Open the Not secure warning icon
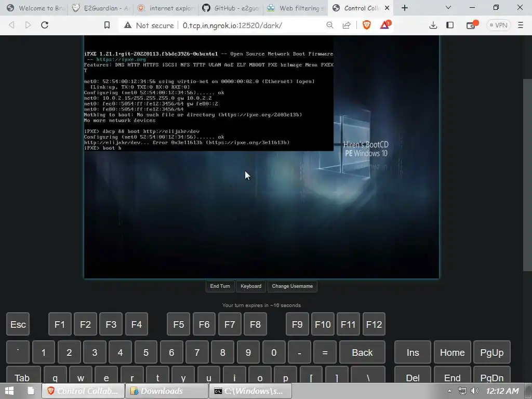Screen dimensions: 532x399 [128, 25]
